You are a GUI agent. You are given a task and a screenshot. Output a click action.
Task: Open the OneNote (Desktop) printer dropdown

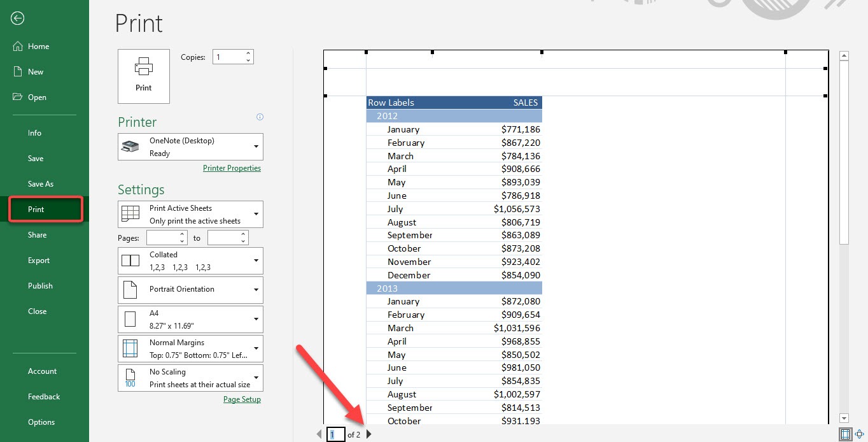pos(190,147)
